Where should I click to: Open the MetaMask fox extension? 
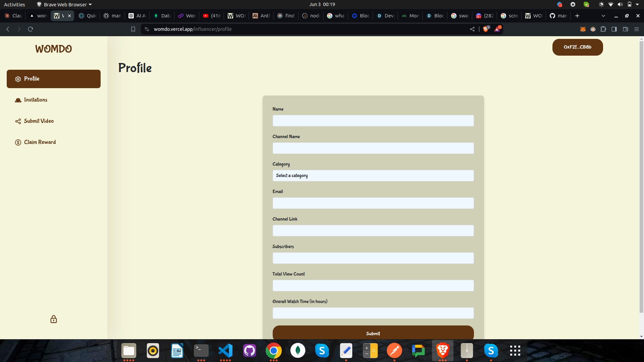click(x=583, y=29)
